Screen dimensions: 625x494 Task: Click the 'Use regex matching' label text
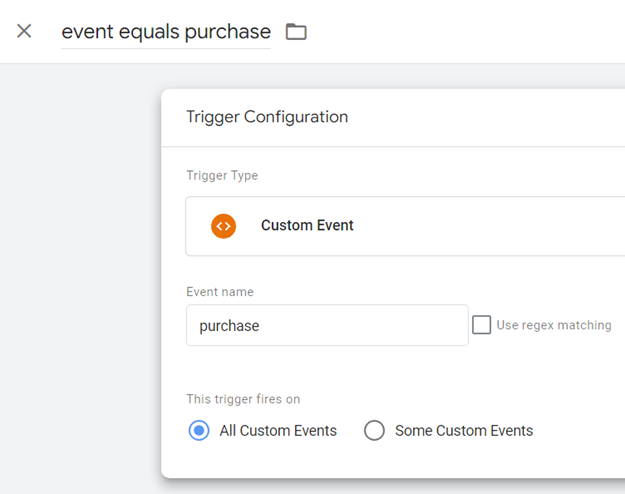(554, 325)
